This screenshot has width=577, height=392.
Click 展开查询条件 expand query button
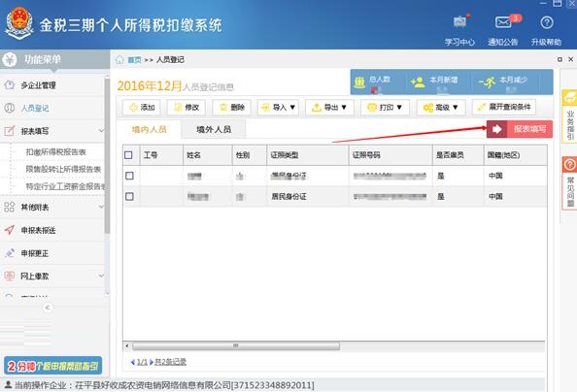[x=504, y=107]
